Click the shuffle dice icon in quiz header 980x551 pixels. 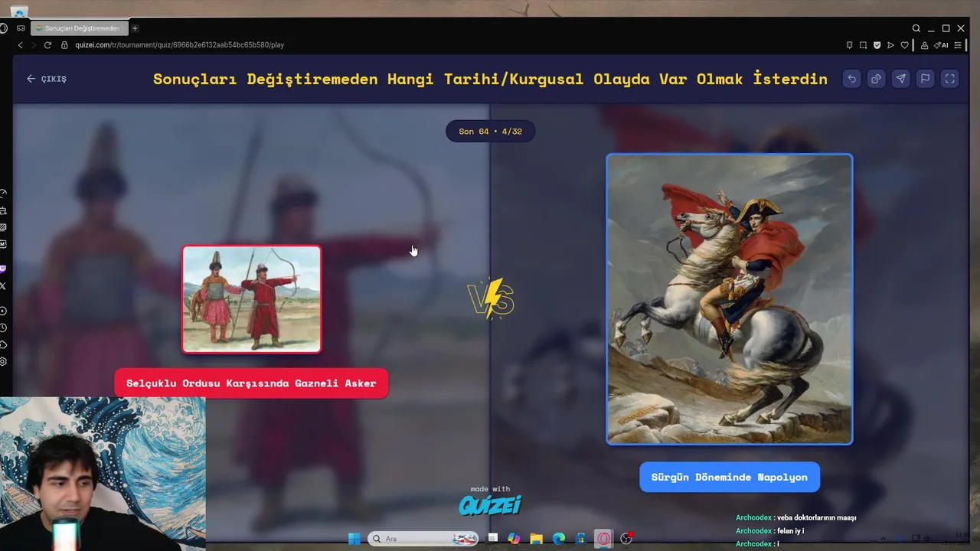pyautogui.click(x=876, y=79)
